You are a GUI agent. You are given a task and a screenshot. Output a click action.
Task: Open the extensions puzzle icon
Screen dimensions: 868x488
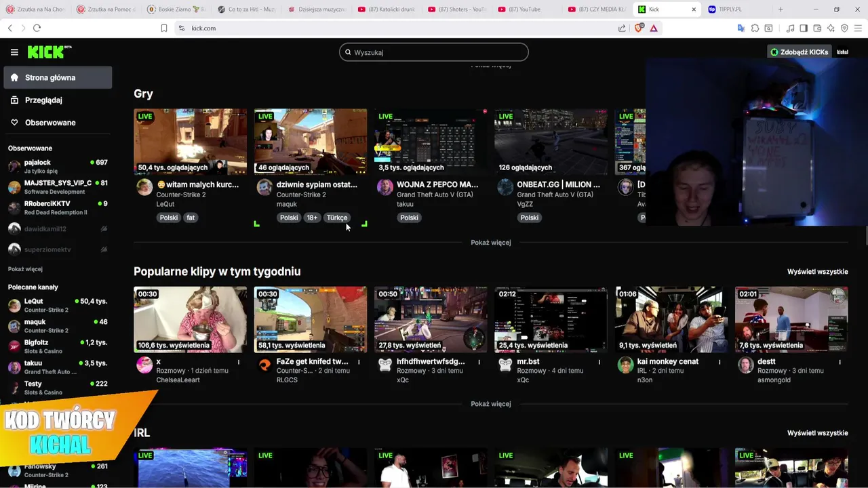pos(755,28)
